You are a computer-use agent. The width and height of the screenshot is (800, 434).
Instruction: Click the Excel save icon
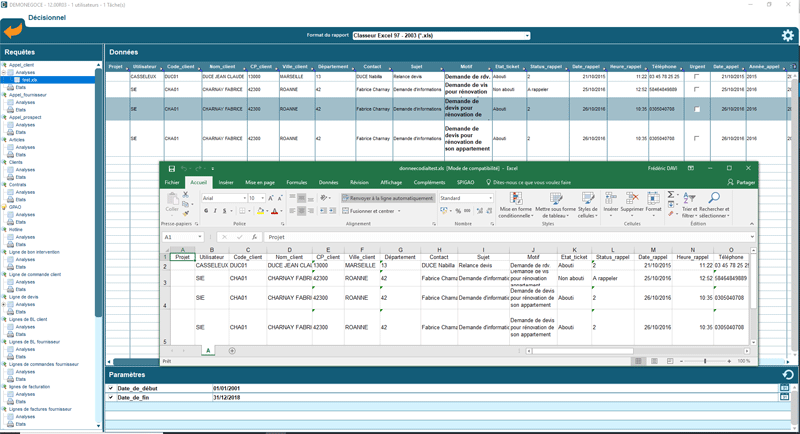coord(172,169)
